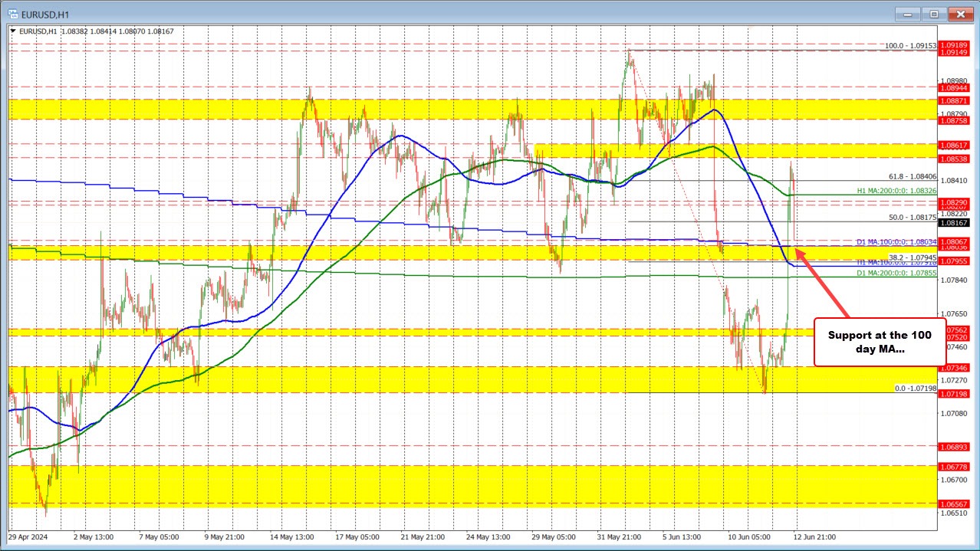
Task: Click the EURUSD,H1 title bar tab
Action: pos(46,13)
